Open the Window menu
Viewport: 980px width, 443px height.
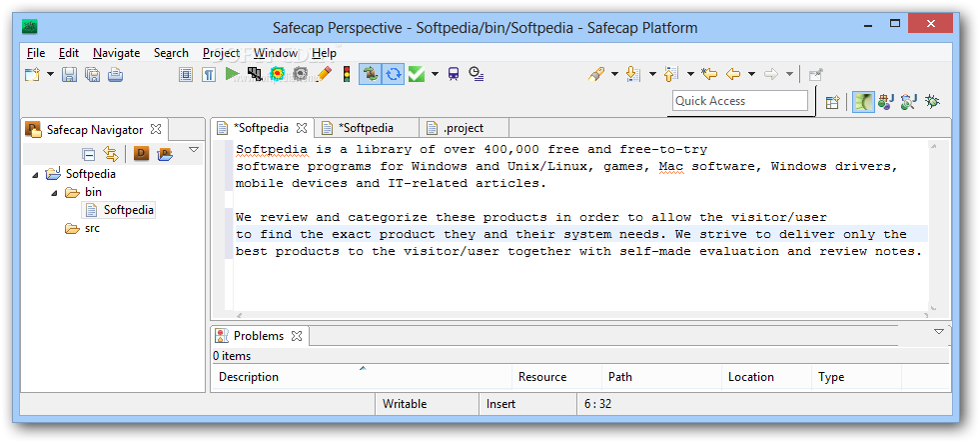[275, 53]
